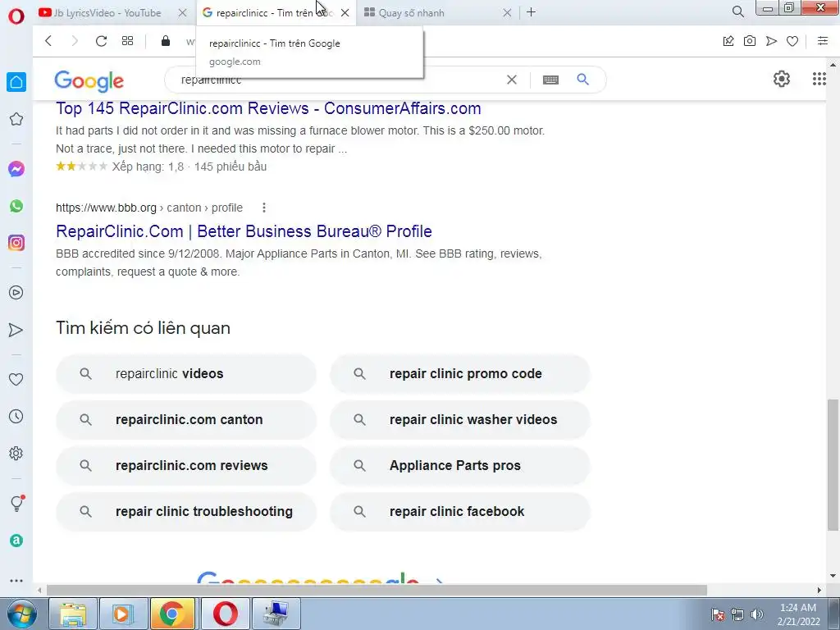This screenshot has height=630, width=840.
Task: Open Messenger in the sidebar
Action: (x=16, y=169)
